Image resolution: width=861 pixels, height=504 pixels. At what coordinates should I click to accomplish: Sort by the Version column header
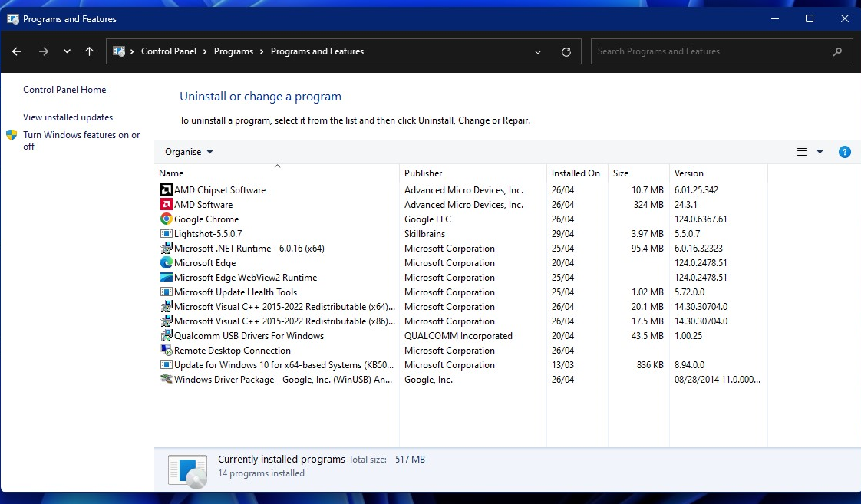coord(718,173)
